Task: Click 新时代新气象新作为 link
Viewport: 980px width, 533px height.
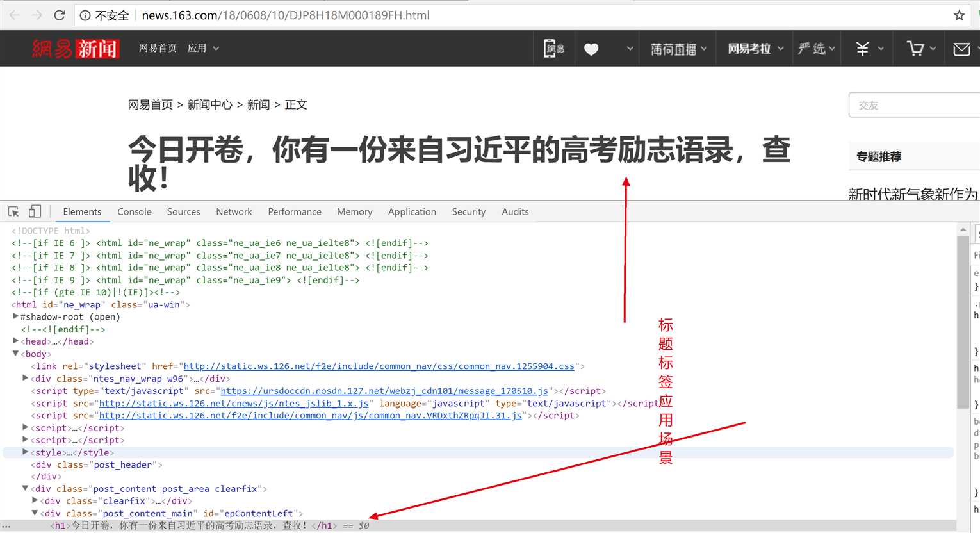Action: 913,193
